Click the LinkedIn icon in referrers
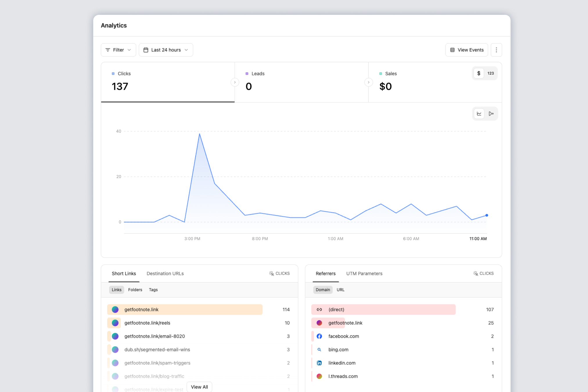The height and width of the screenshot is (392, 588). tap(319, 363)
